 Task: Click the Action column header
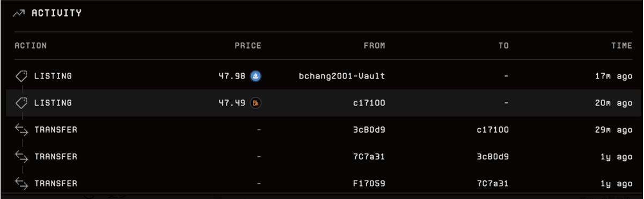pos(31,46)
